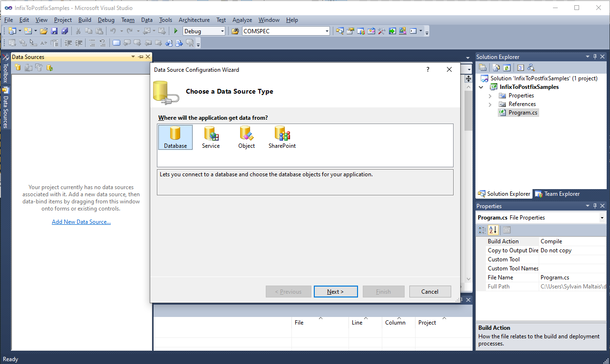Click the Next button in the wizard
The height and width of the screenshot is (364, 610).
coord(336,292)
